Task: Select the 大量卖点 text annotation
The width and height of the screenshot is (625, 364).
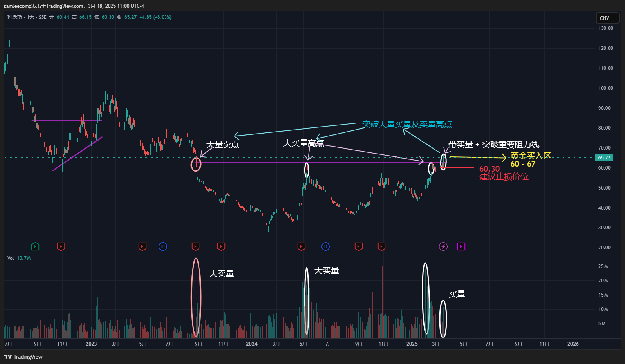Action: pos(222,145)
